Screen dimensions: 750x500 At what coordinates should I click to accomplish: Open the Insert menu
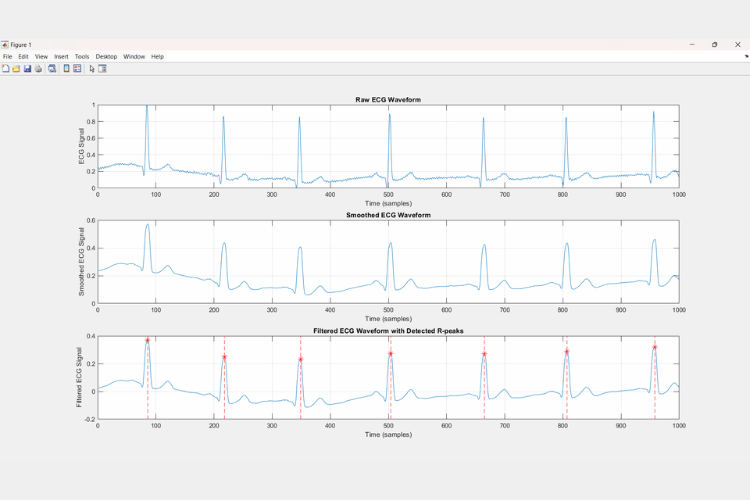point(61,57)
